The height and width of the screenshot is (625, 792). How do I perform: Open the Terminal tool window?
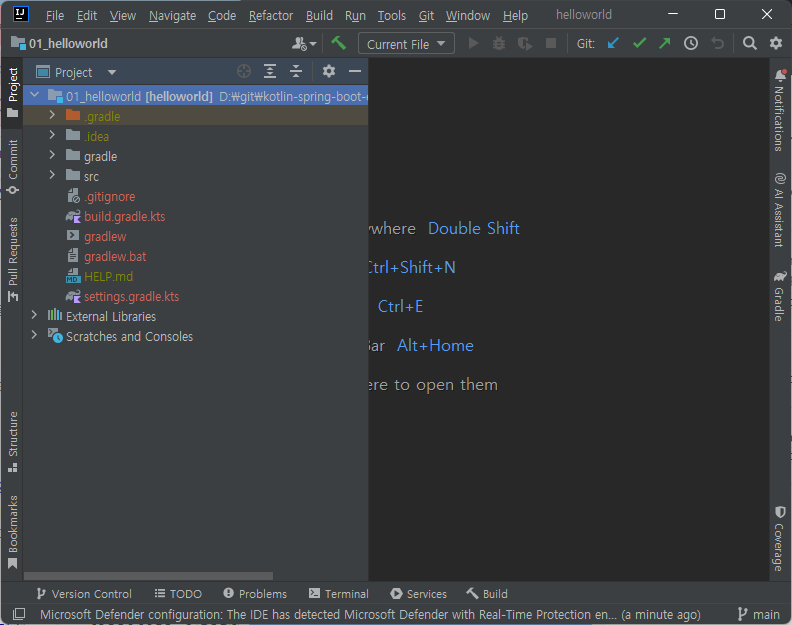pos(339,594)
